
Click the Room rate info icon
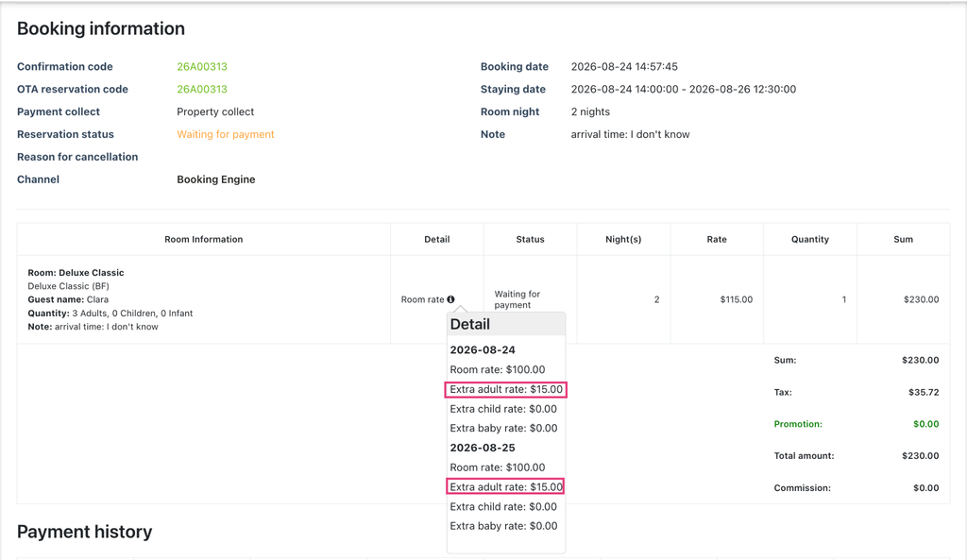click(450, 299)
